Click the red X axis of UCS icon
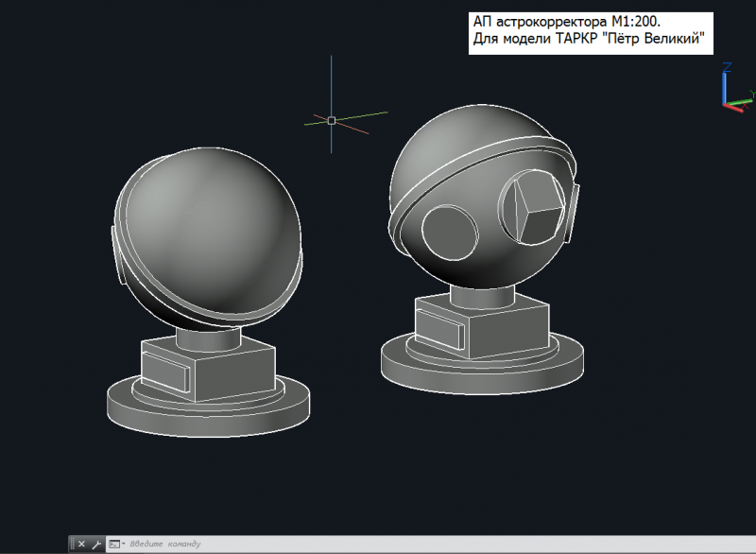Viewport: 756px width, 554px height. [x=733, y=106]
